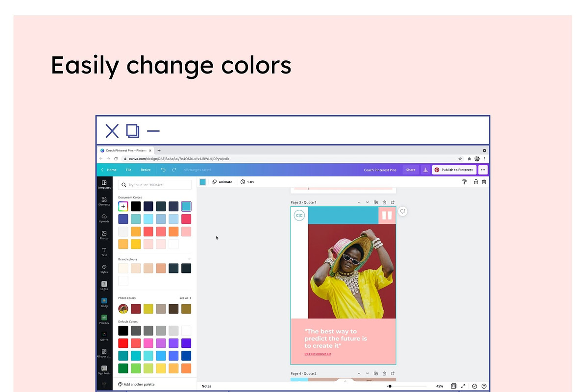This screenshot has height=392, width=588.
Task: Duplicate Page 3 - Quote 1
Action: click(376, 202)
